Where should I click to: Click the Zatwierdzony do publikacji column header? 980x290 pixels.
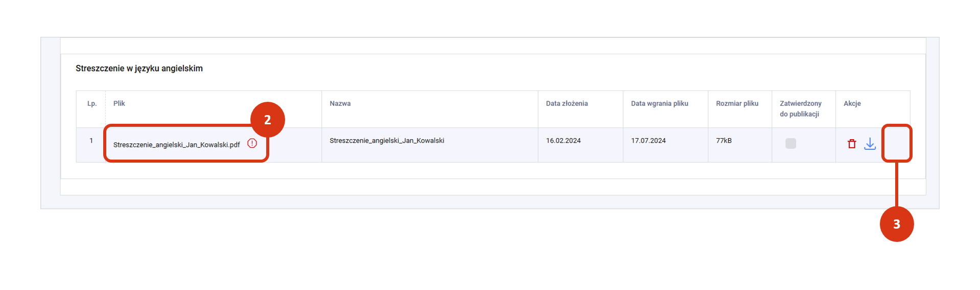800,108
